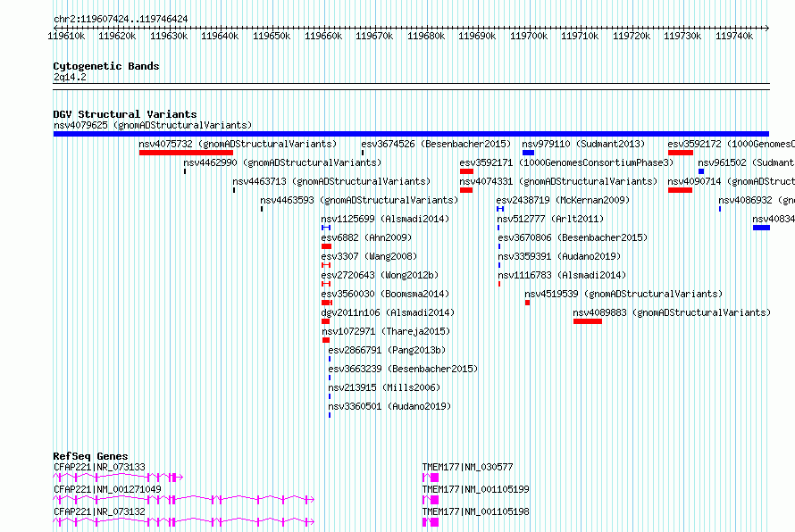Open nsv4463713 (gnomADStructuralVariants) label
This screenshot has width=795, height=532.
[331, 181]
